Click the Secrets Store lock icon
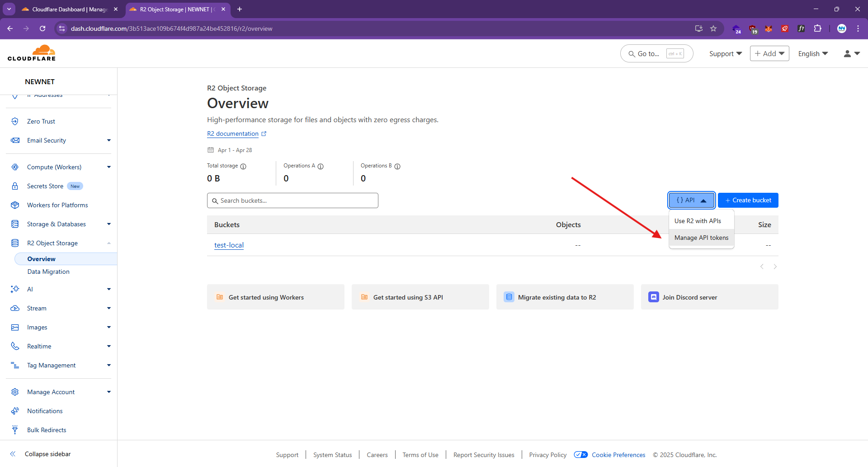Screen dimensions: 868x467 [x=15, y=186]
